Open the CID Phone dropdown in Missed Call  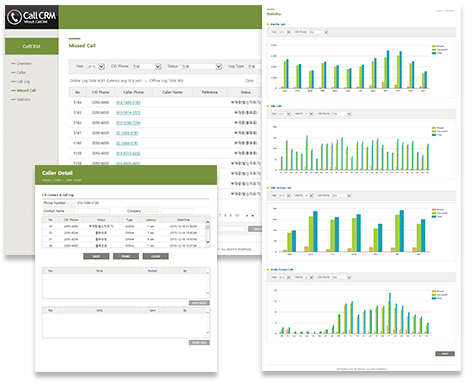pos(147,67)
